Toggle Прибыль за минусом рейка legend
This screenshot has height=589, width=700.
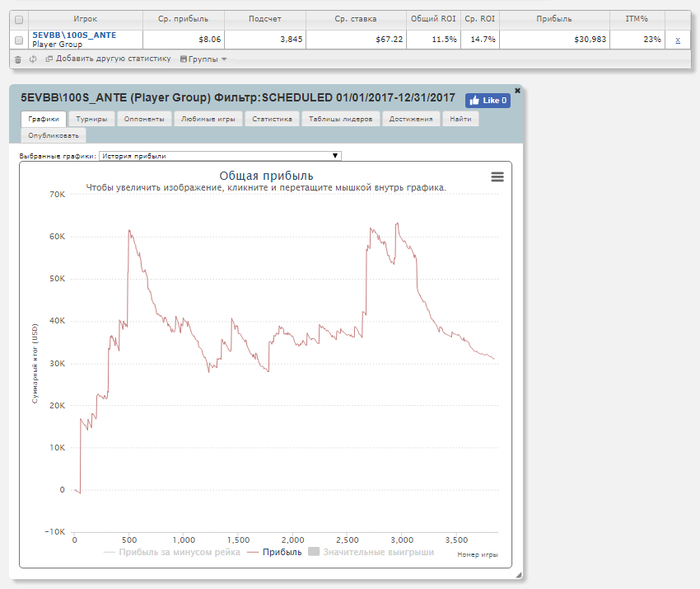(172, 552)
